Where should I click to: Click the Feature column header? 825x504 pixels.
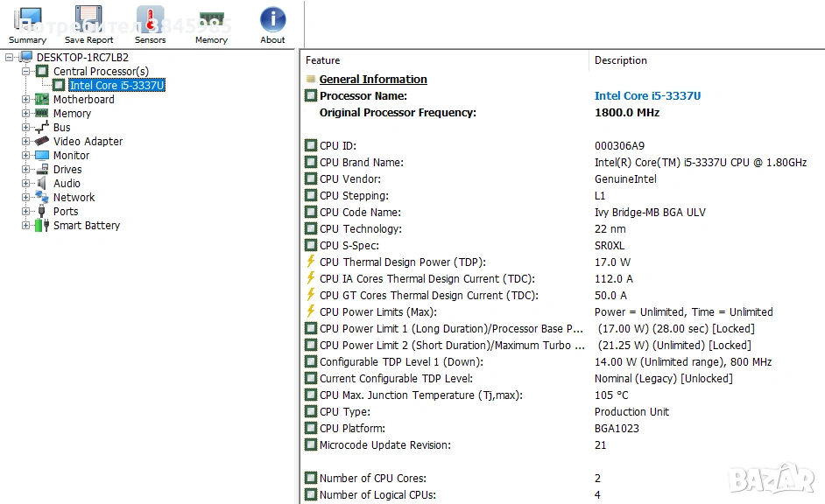point(322,60)
